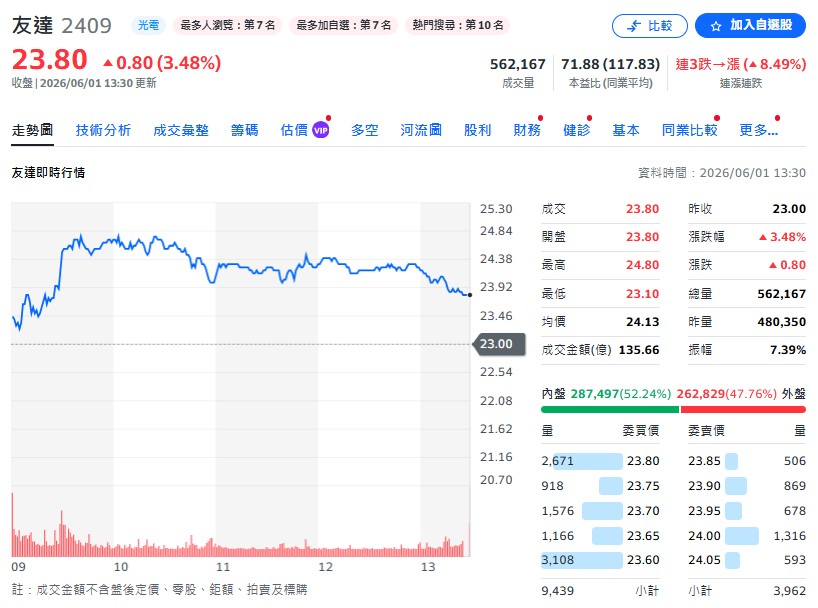
Task: Click 最多人瀏覽：第7名 badge
Action: 227,25
